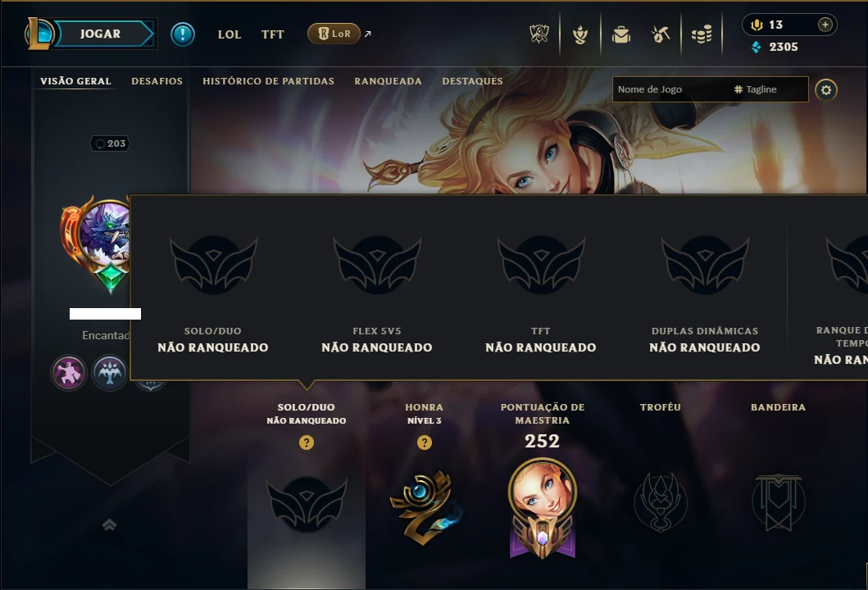The image size is (868, 590).
Task: Open the Clash trophy icon in the top bar
Action: [x=539, y=34]
